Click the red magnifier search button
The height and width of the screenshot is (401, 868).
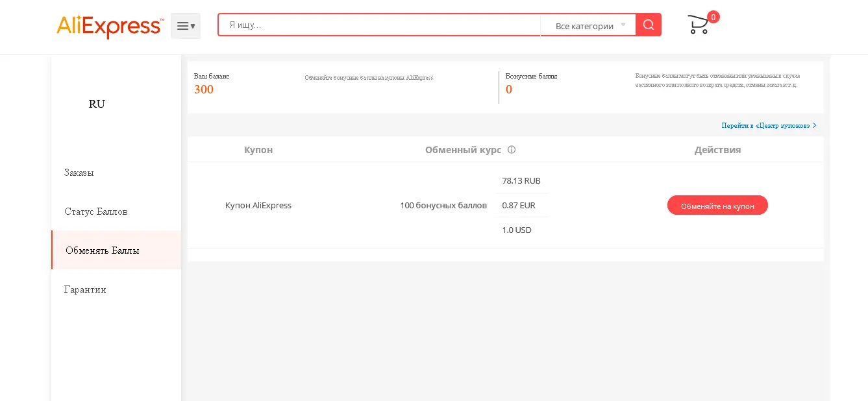649,25
